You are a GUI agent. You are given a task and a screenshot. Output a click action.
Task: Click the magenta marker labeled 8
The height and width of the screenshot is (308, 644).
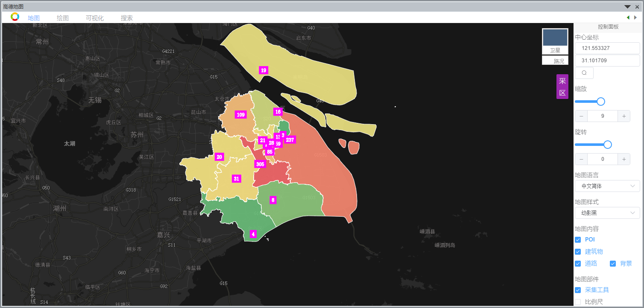(273, 200)
